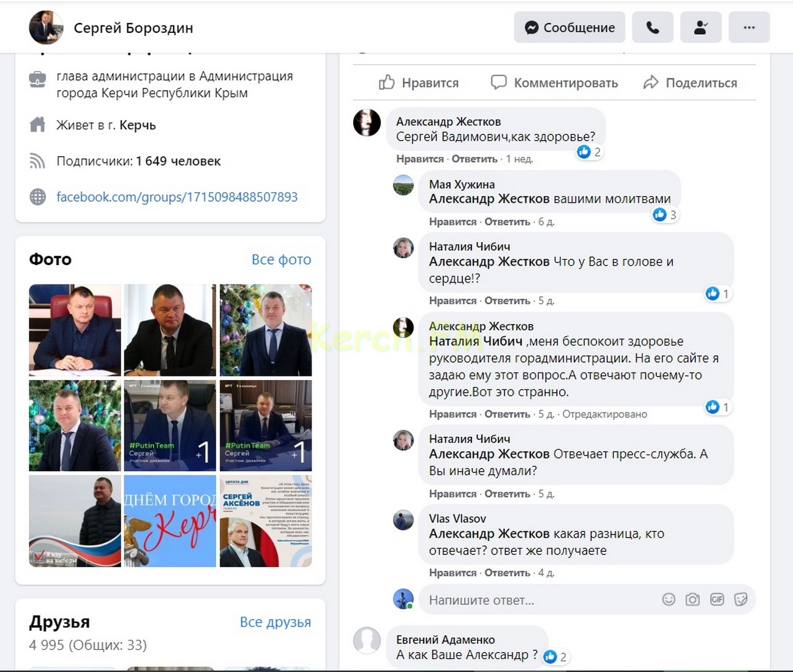View like reactions on Мая Хужина's comment

click(665, 215)
